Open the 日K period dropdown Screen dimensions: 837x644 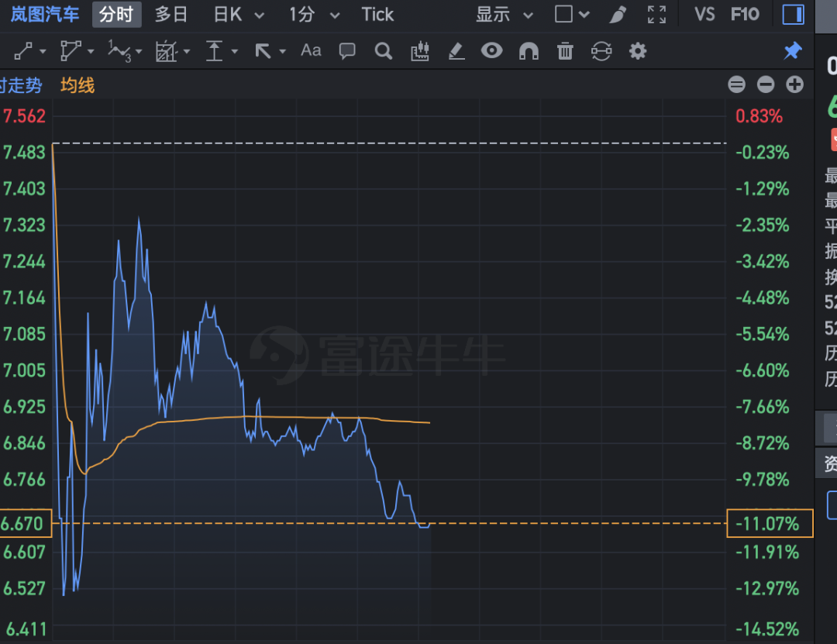click(239, 15)
